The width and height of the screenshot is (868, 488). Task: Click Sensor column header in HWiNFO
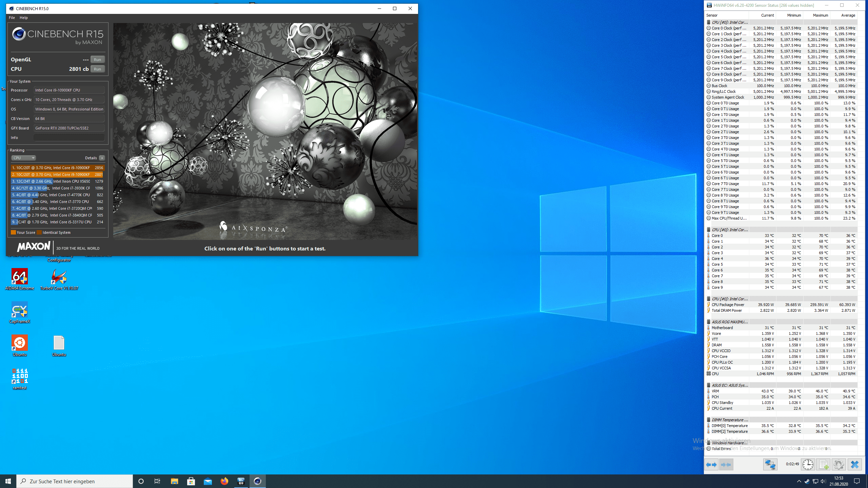pyautogui.click(x=727, y=15)
